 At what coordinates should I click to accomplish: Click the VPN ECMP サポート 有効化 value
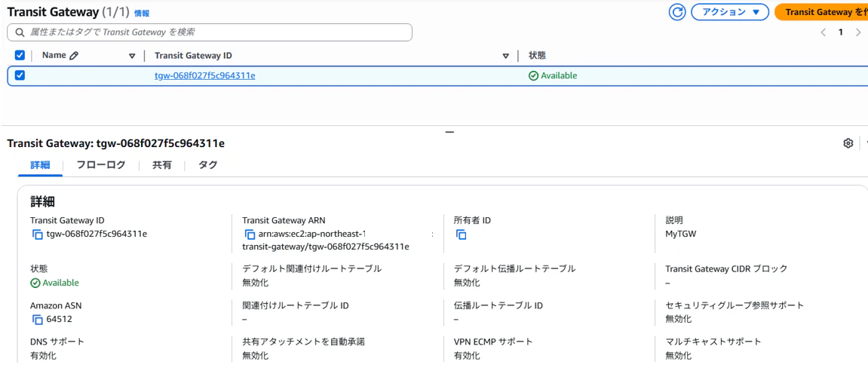click(467, 355)
